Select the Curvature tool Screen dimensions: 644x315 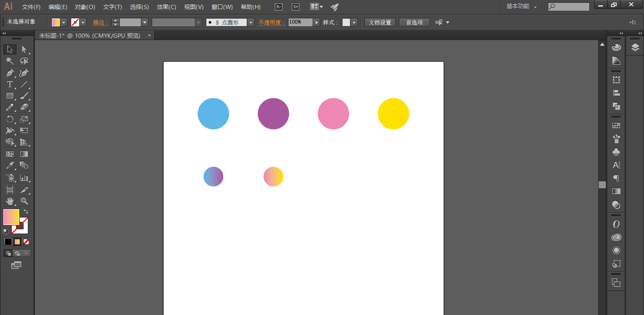click(24, 73)
